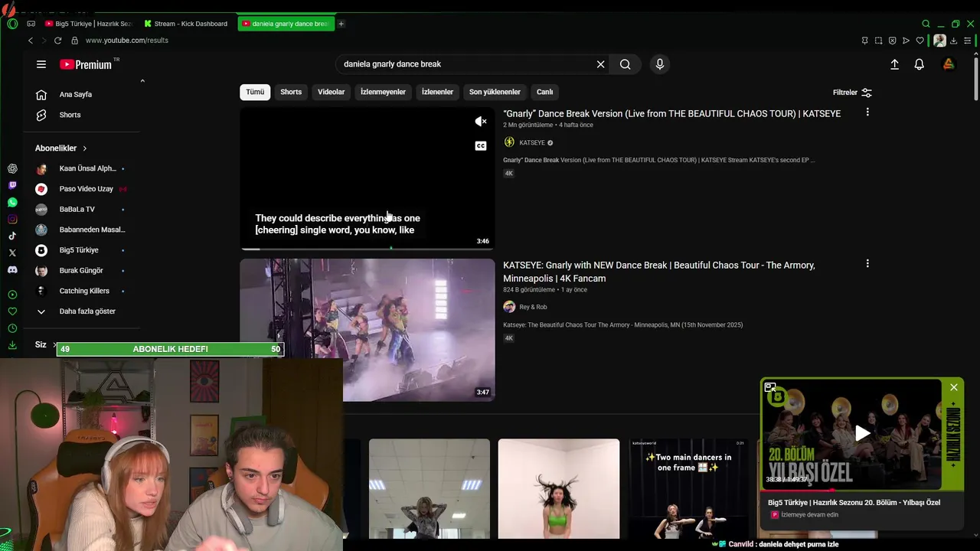The image size is (980, 551).
Task: Open the YouTube upload/create button
Action: 894,64
